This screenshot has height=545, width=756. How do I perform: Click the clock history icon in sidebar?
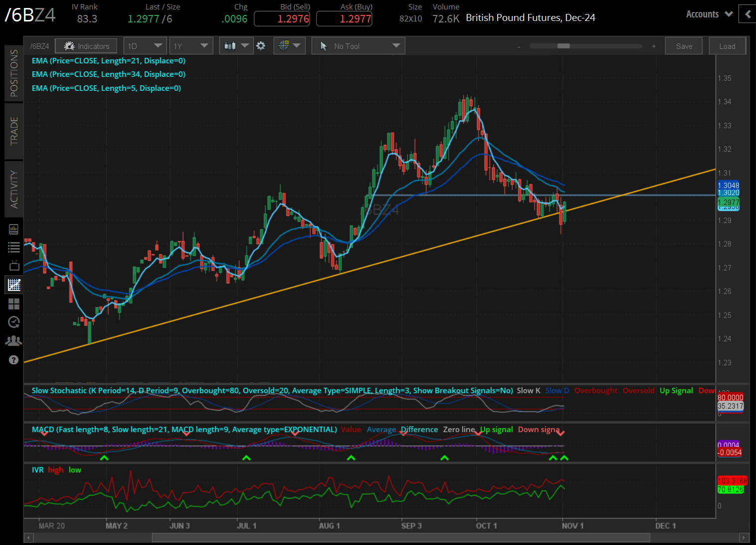click(14, 322)
